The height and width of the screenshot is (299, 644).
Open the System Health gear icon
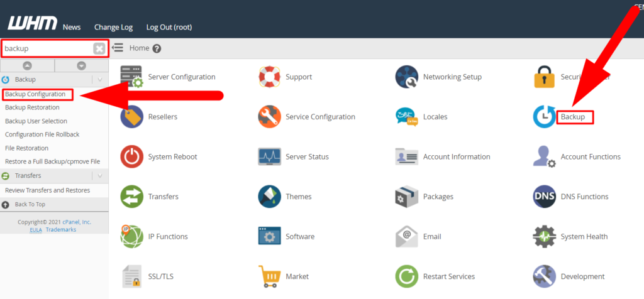pos(544,237)
